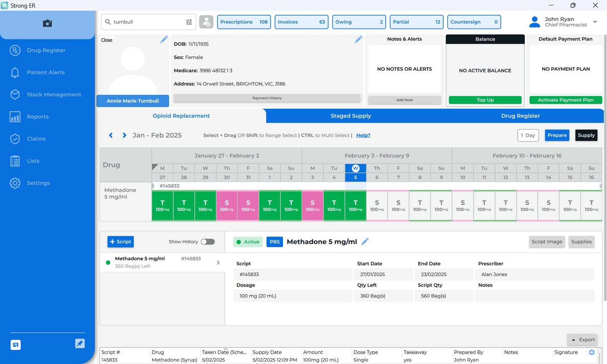
Task: Open search filter options icon
Action: coord(189,22)
